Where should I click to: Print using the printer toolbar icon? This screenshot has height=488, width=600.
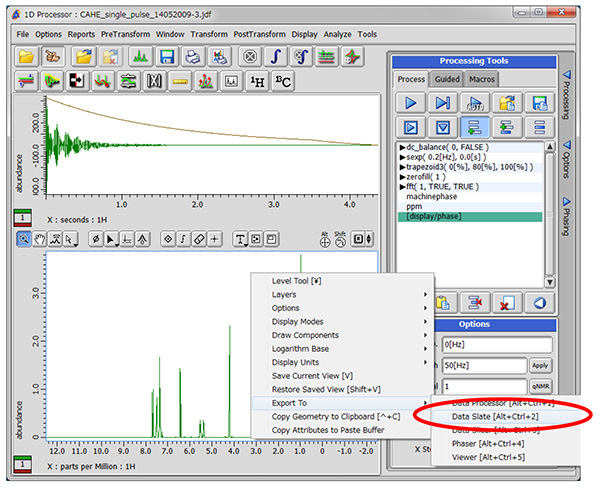point(193,57)
